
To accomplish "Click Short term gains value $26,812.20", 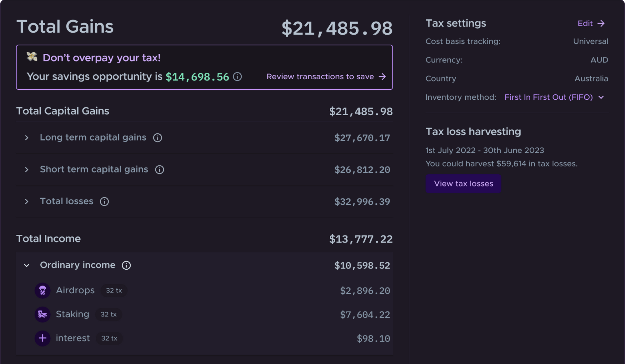I will coord(362,170).
